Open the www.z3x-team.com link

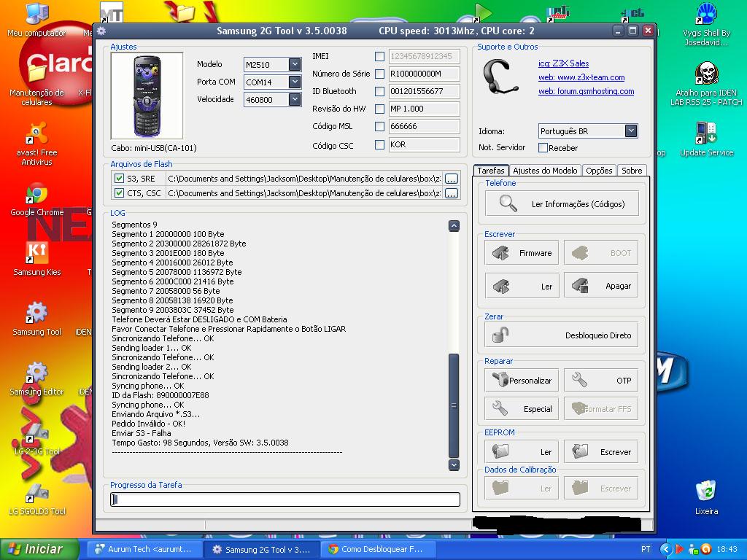coord(581,77)
